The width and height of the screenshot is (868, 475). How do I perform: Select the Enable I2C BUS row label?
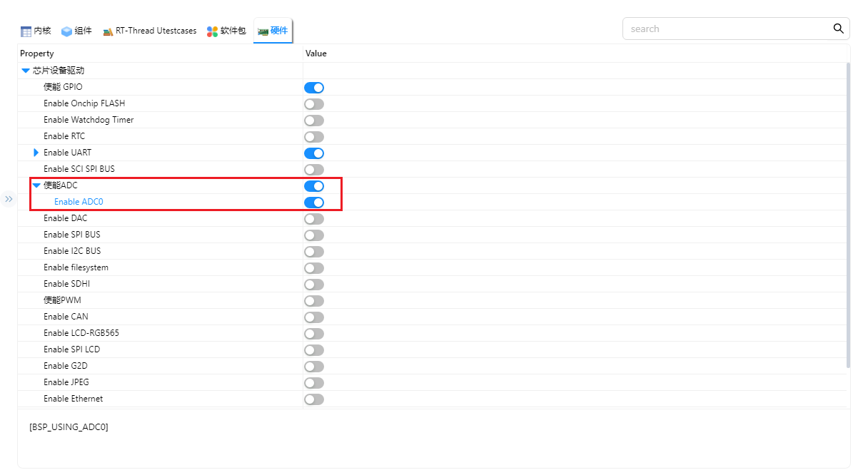pos(72,251)
